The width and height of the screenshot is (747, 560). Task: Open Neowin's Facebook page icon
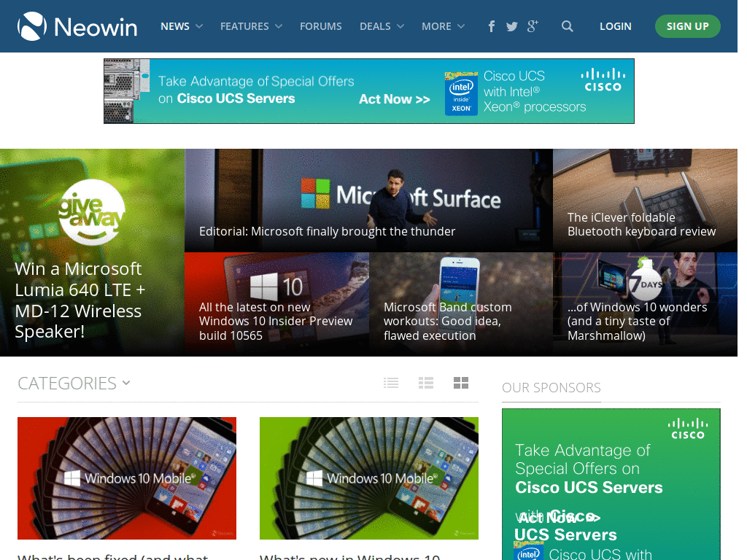click(492, 26)
